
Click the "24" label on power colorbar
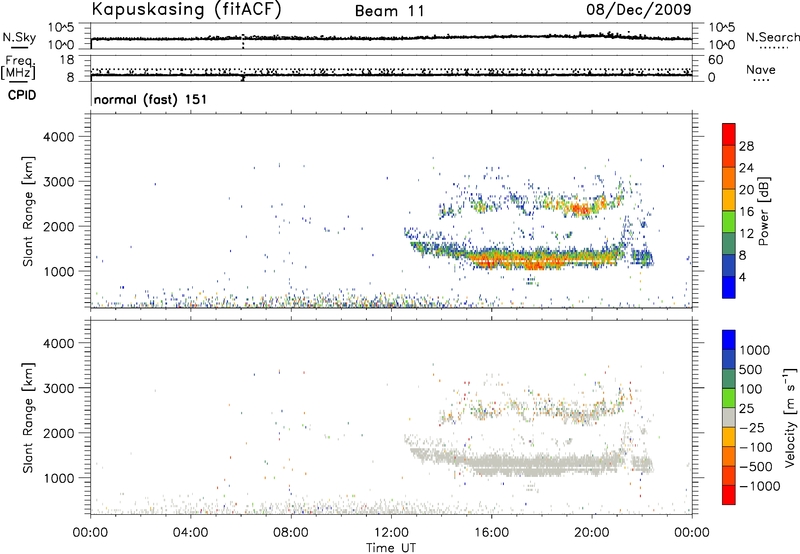click(x=746, y=168)
